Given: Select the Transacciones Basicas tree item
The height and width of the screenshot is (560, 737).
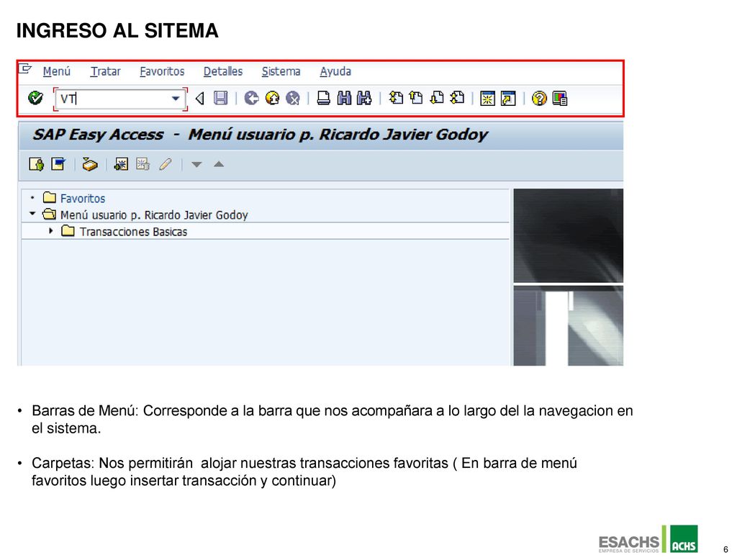Looking at the screenshot, I should coord(133,232).
